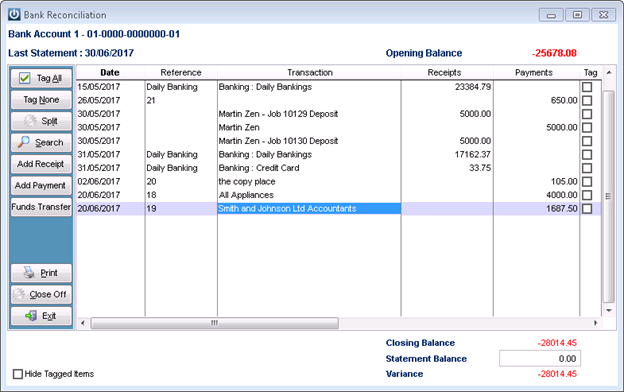The height and width of the screenshot is (392, 624).
Task: Click the 33.75 receipt amount
Action: click(x=480, y=168)
